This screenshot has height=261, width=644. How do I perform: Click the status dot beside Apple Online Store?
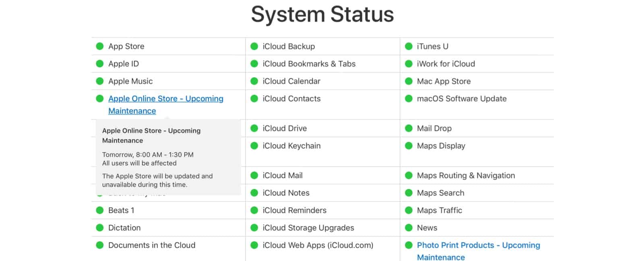100,99
